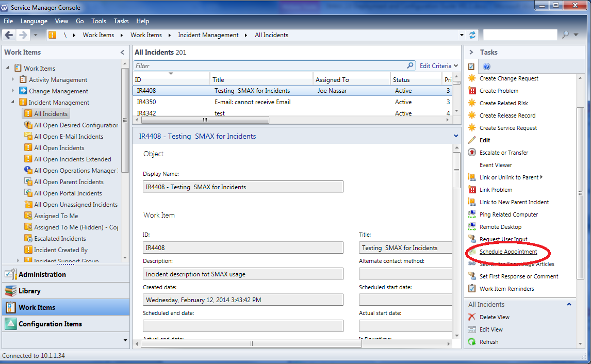The image size is (591, 364).
Task: Collapse the Incident Management tree node
Action: tap(13, 102)
